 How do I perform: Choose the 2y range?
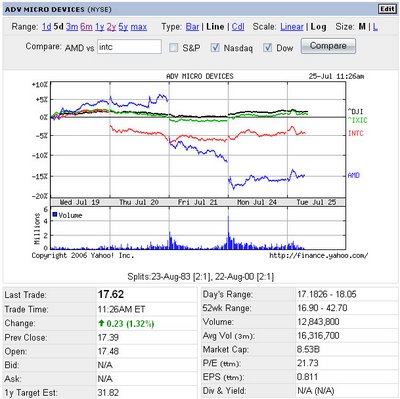coord(111,27)
